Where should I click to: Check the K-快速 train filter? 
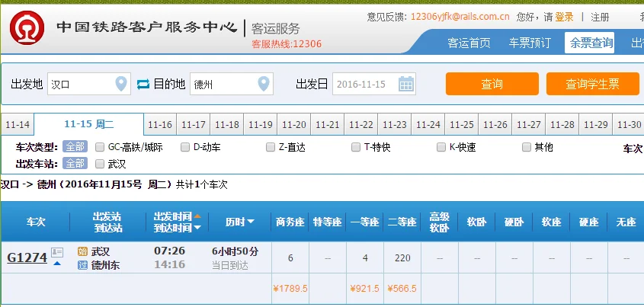coord(441,147)
